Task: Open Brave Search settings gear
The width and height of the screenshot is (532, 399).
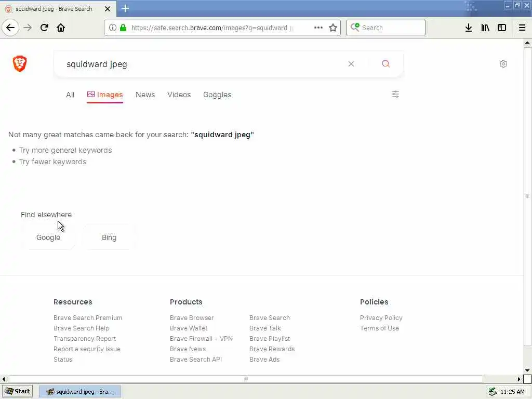Action: (503, 64)
